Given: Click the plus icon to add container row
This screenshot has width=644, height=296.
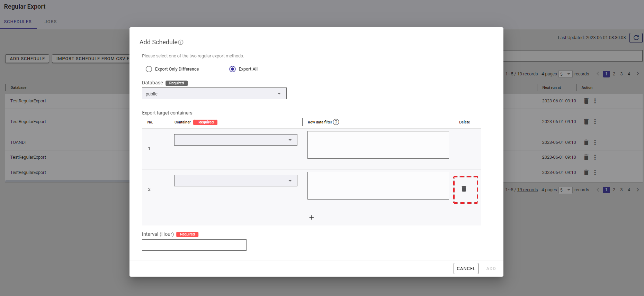Looking at the screenshot, I should click(311, 218).
